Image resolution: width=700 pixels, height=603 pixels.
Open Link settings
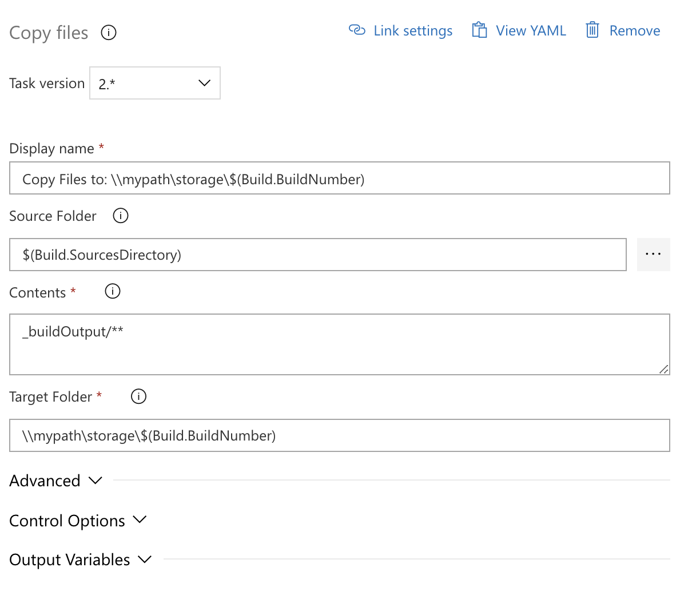coord(412,30)
